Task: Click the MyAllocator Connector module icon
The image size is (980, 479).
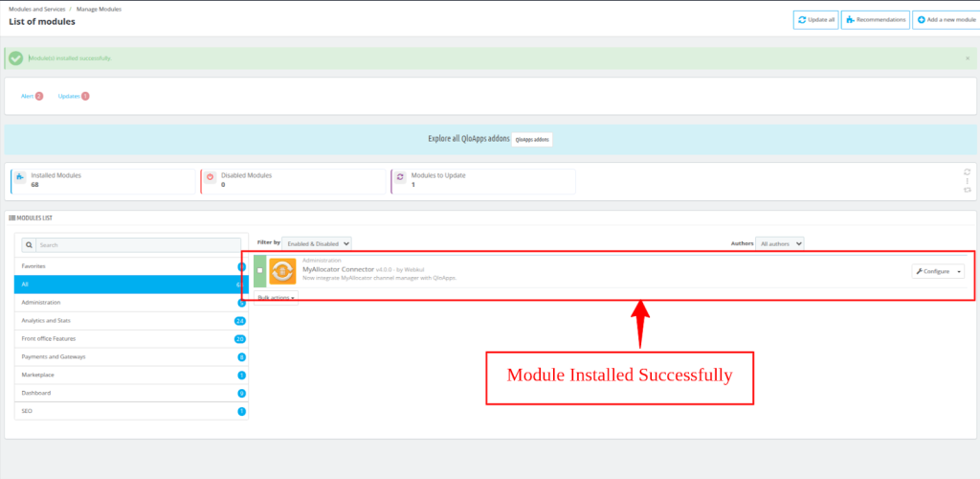Action: (282, 271)
